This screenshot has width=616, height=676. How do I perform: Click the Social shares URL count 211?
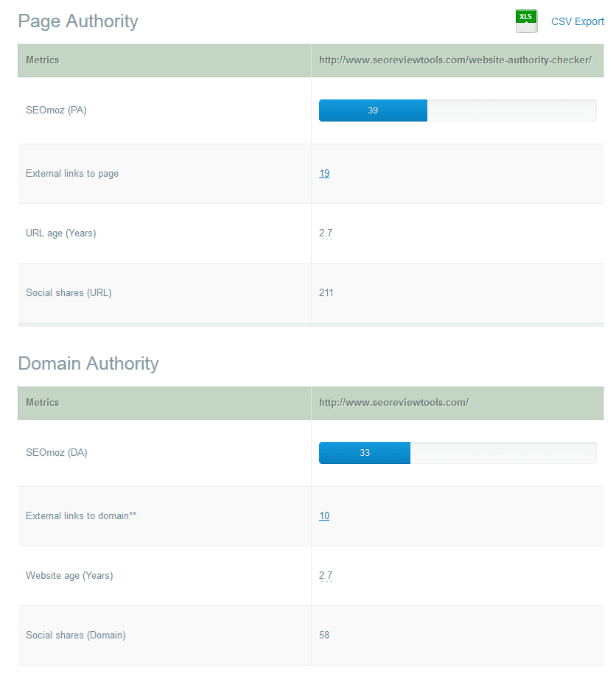326,292
